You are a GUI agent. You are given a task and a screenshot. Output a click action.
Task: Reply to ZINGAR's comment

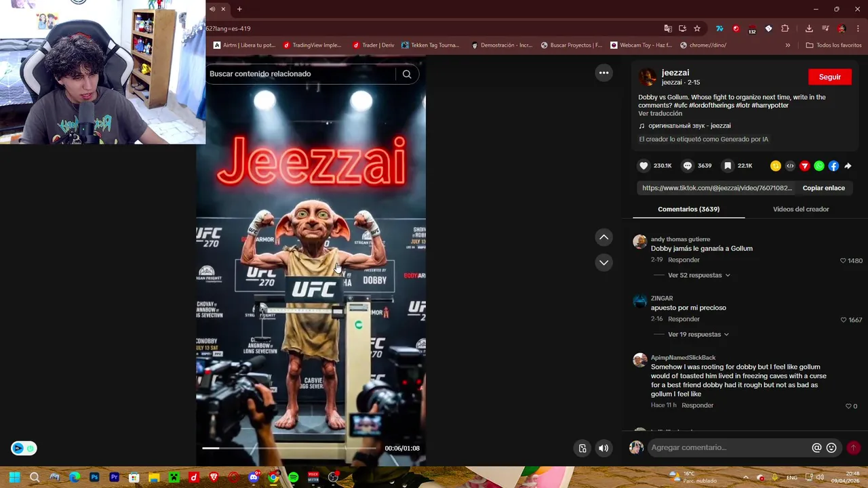point(684,319)
